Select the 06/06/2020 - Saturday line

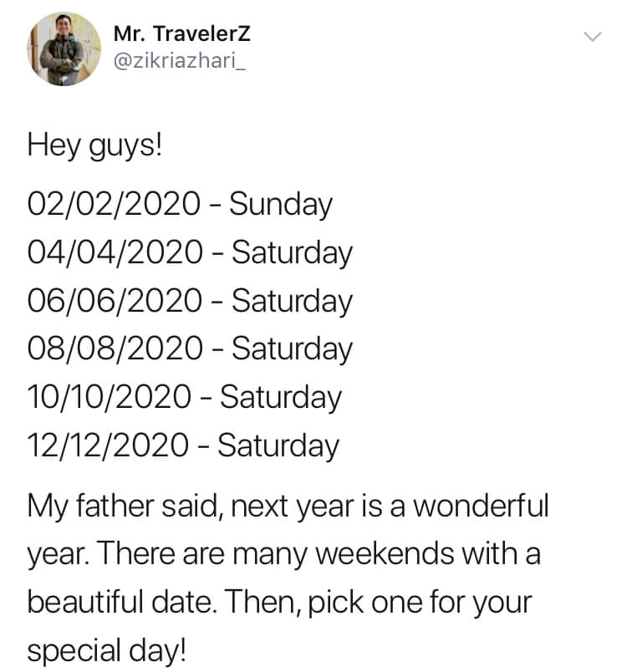190,301
